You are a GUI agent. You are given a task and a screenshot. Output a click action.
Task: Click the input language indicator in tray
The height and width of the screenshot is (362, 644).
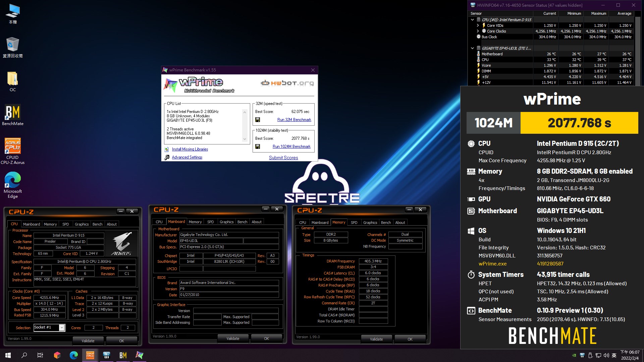(x=614, y=355)
